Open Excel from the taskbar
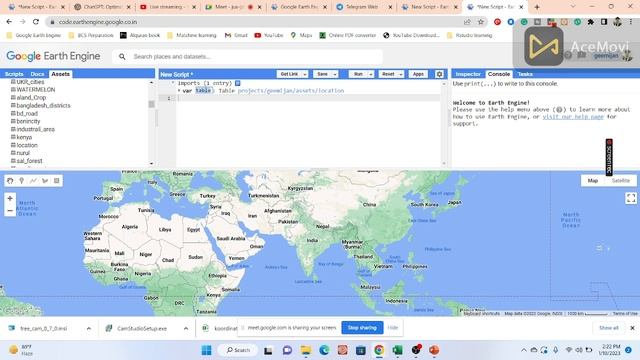Screen dimensions: 640x360 [x=397, y=350]
